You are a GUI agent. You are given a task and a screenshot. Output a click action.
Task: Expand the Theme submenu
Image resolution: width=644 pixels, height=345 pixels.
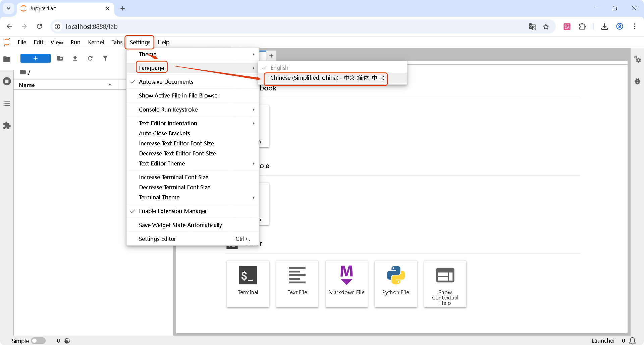pyautogui.click(x=193, y=54)
